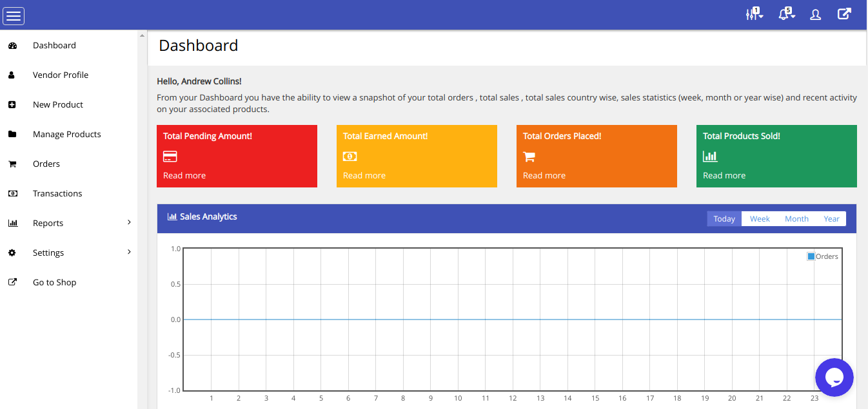Click the Transactions money icon

click(x=12, y=194)
